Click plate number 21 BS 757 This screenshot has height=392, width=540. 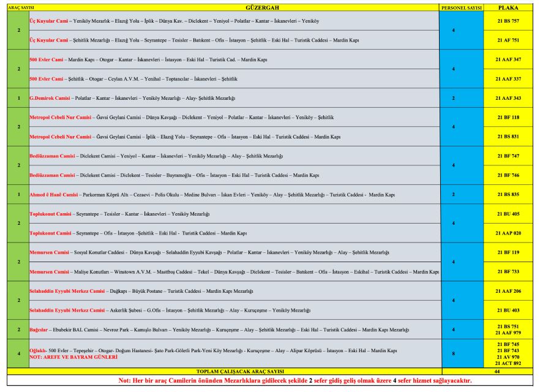pyautogui.click(x=508, y=21)
